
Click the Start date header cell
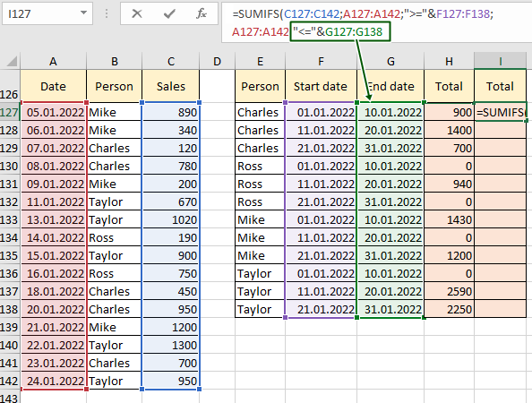pos(321,87)
